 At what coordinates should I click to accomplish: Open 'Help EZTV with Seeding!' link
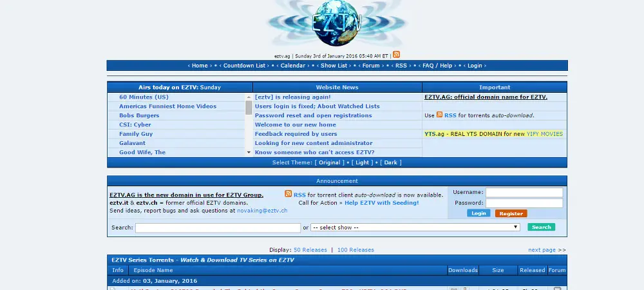[x=381, y=203]
